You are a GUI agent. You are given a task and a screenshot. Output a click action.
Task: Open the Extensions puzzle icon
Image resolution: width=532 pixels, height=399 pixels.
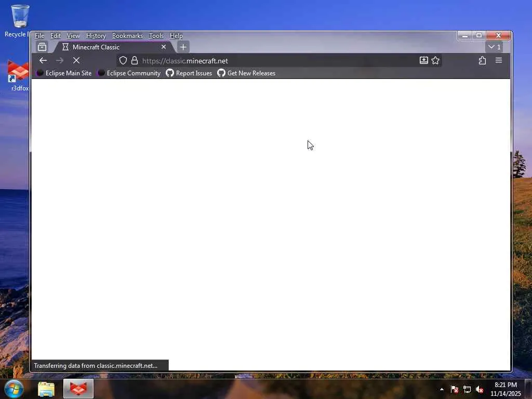[482, 60]
